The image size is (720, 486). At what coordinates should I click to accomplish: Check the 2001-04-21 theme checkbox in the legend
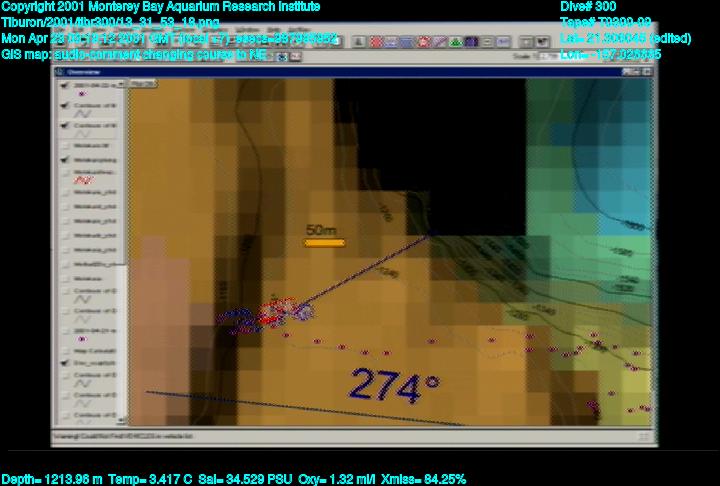coord(65,331)
